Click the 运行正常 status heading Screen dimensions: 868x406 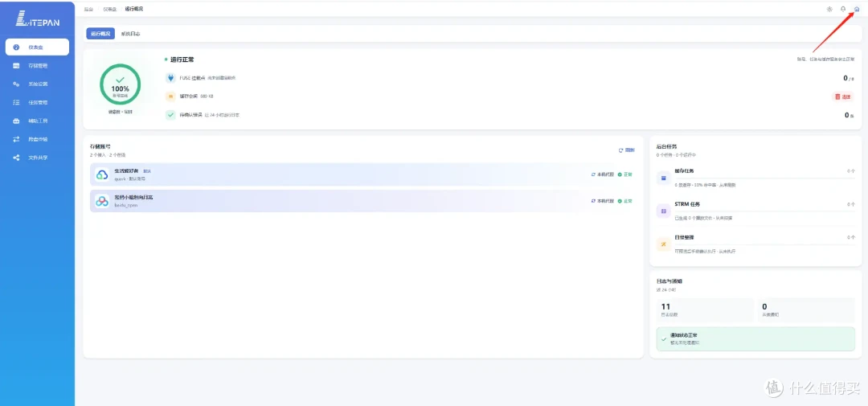point(182,59)
